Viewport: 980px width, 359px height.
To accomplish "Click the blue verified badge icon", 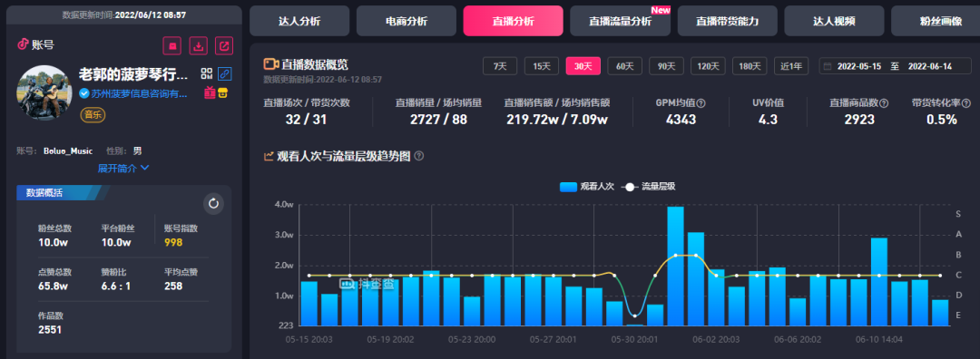I will (x=83, y=93).
